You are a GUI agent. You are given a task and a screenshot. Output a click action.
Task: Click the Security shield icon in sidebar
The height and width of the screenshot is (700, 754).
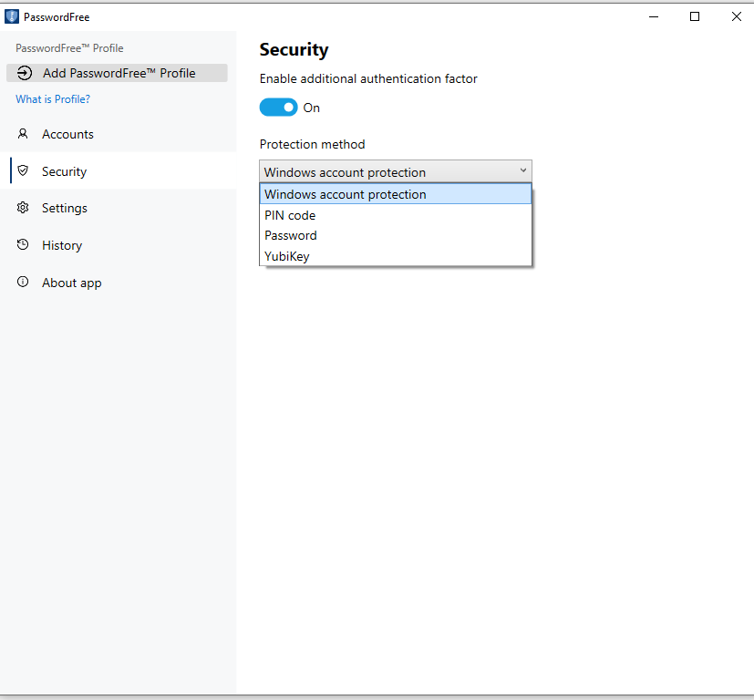(23, 171)
